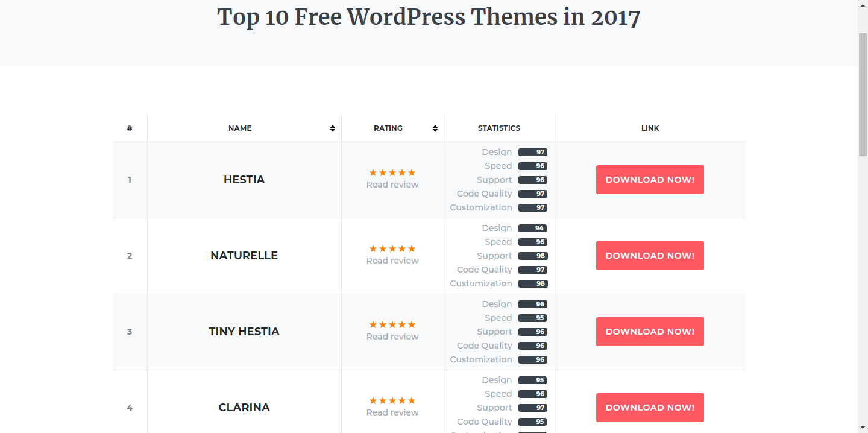This screenshot has width=868, height=433.
Task: Click row number 3 in the table
Action: tap(130, 331)
